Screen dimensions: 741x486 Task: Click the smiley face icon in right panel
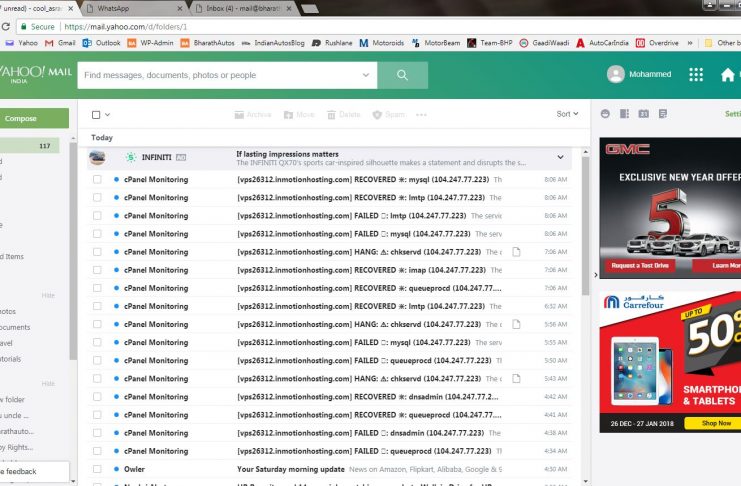605,114
